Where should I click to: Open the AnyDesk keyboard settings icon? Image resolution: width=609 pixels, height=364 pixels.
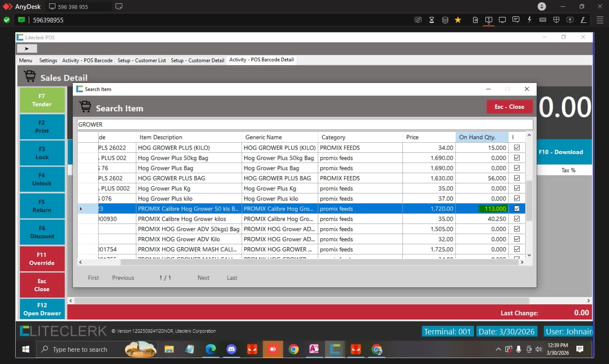(x=543, y=20)
